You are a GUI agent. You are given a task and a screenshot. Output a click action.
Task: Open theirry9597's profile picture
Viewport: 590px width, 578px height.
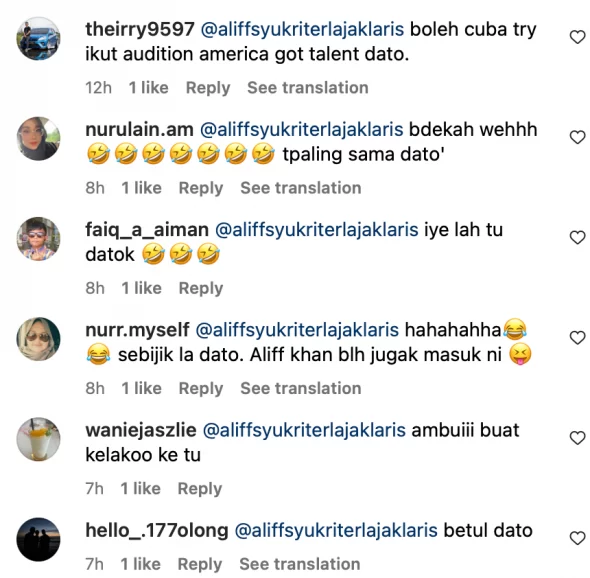click(38, 39)
